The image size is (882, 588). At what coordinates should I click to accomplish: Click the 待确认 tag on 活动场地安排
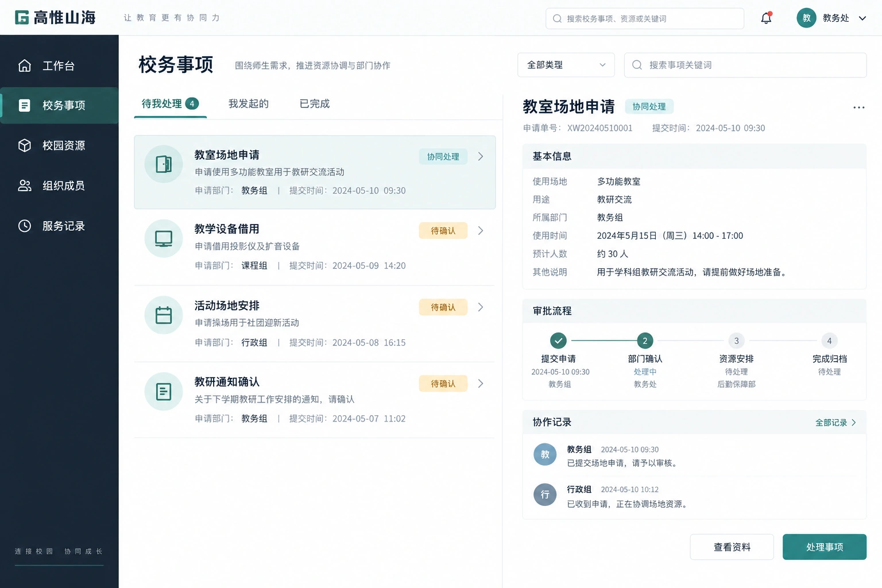click(443, 307)
